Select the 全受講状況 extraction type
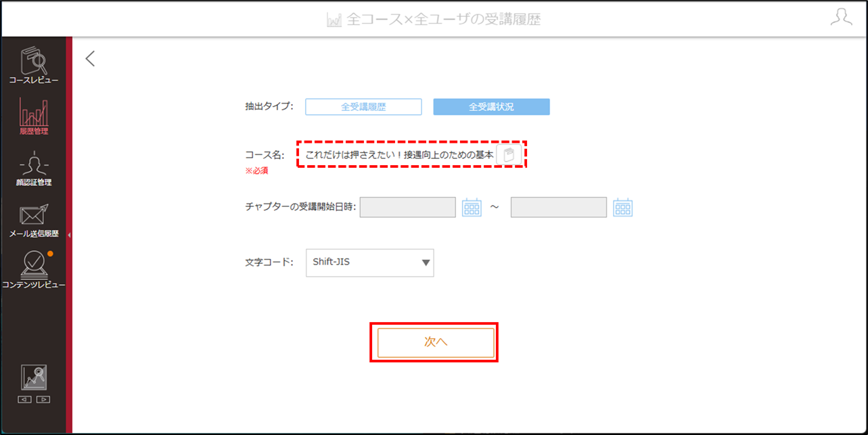This screenshot has height=435, width=868. click(x=491, y=107)
